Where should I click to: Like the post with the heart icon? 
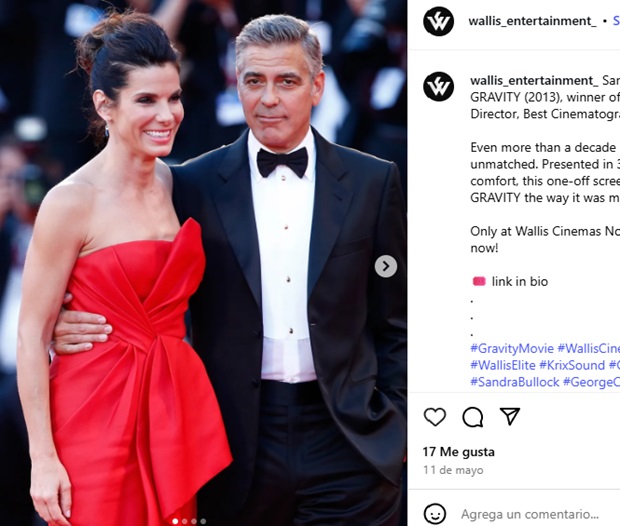[435, 416]
